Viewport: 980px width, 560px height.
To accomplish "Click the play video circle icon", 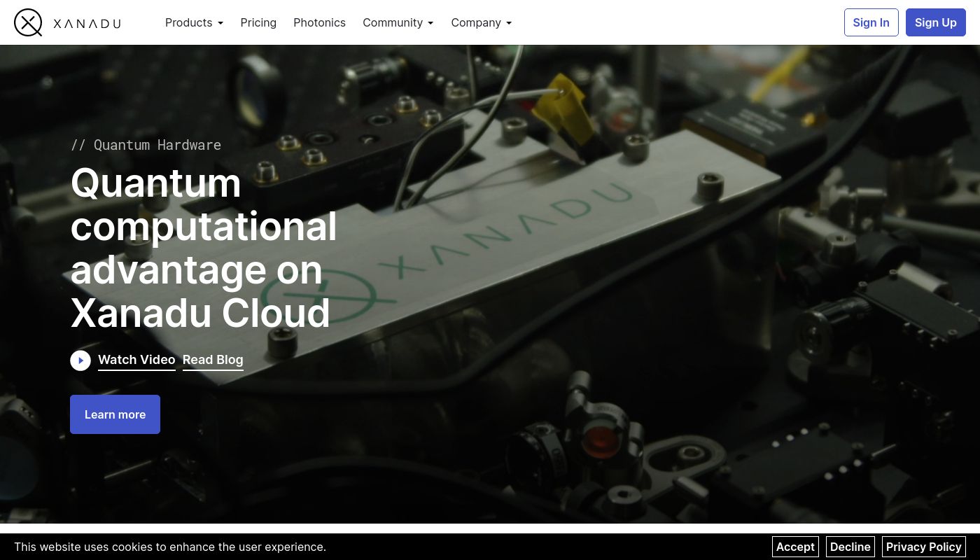I will 80,360.
